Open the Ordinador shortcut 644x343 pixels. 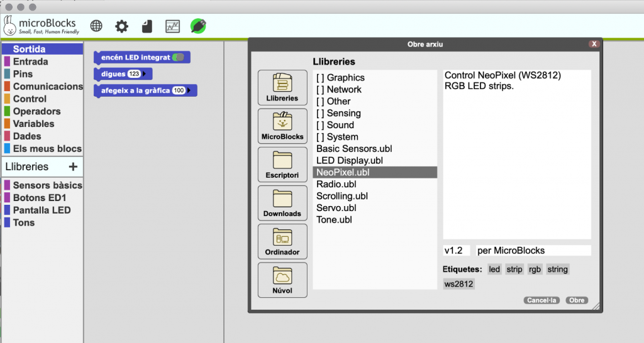pos(282,241)
